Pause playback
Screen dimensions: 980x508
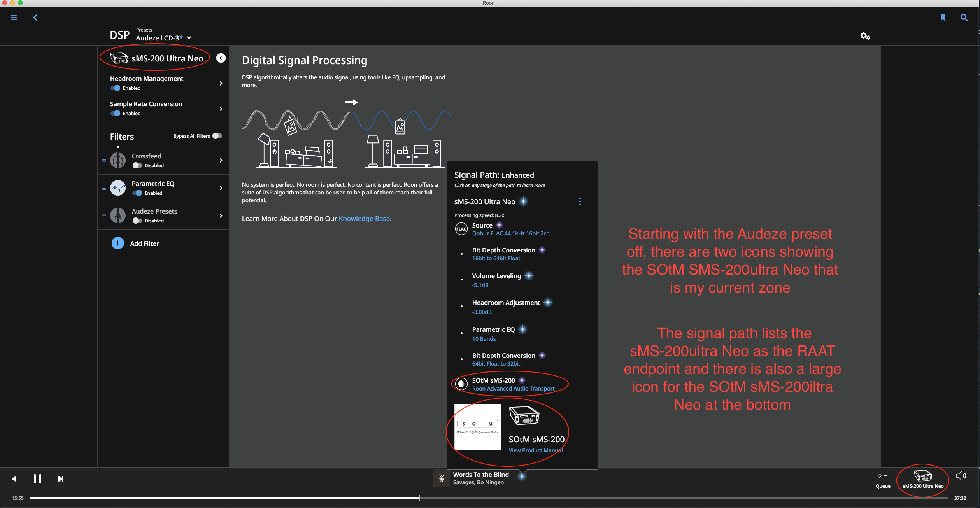(37, 479)
